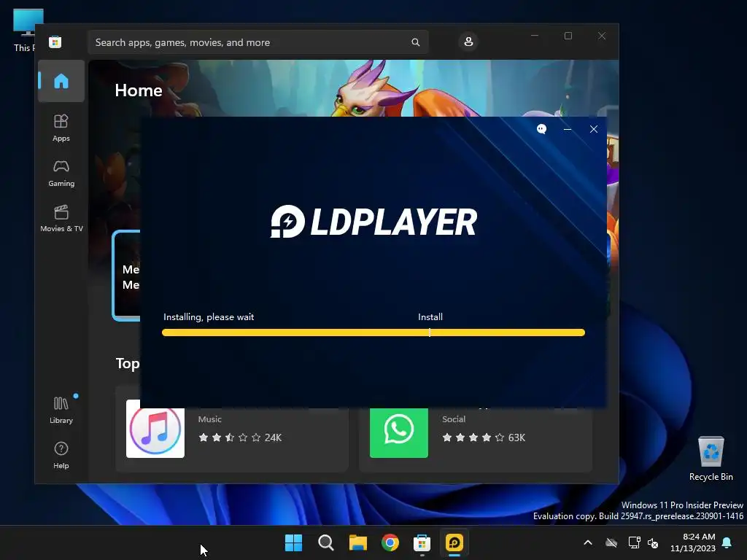Click the 63K rating on Social app
The height and width of the screenshot is (560, 747).
click(x=516, y=437)
